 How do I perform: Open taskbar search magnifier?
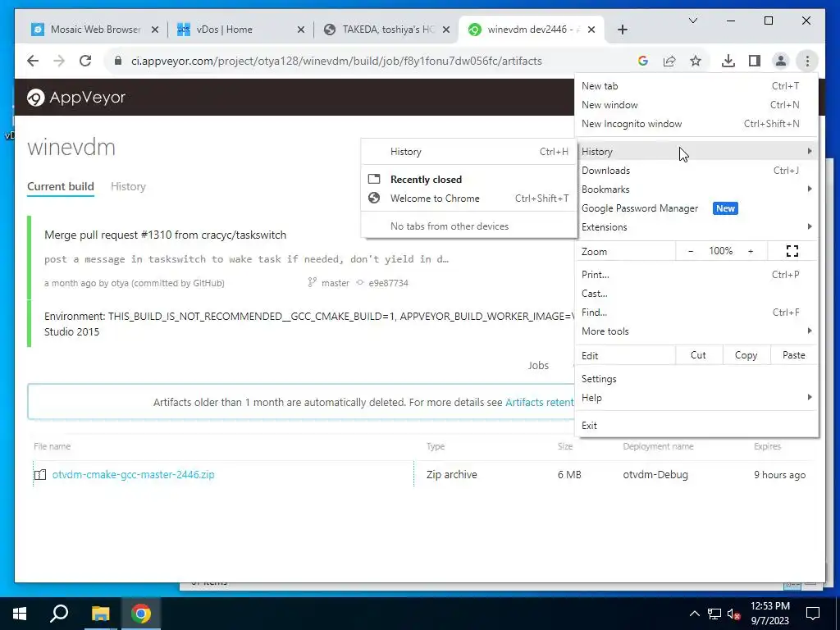coord(59,614)
